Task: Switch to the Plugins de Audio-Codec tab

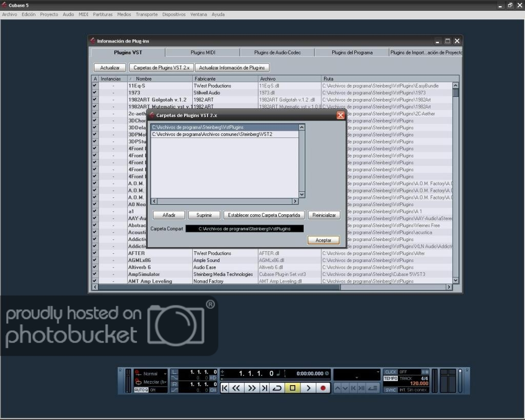Action: click(277, 53)
